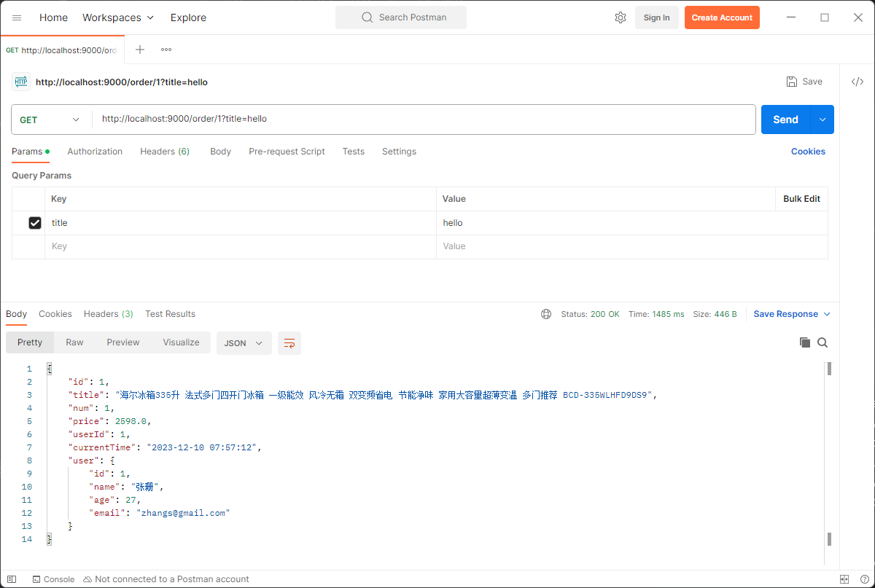Open the GET method dropdown
Viewport: 875px width, 588px height.
click(x=50, y=119)
